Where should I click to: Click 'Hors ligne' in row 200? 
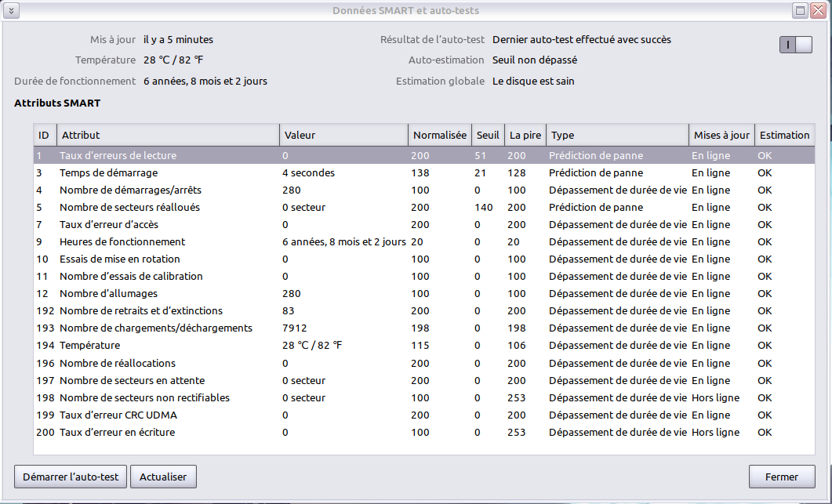(715, 433)
